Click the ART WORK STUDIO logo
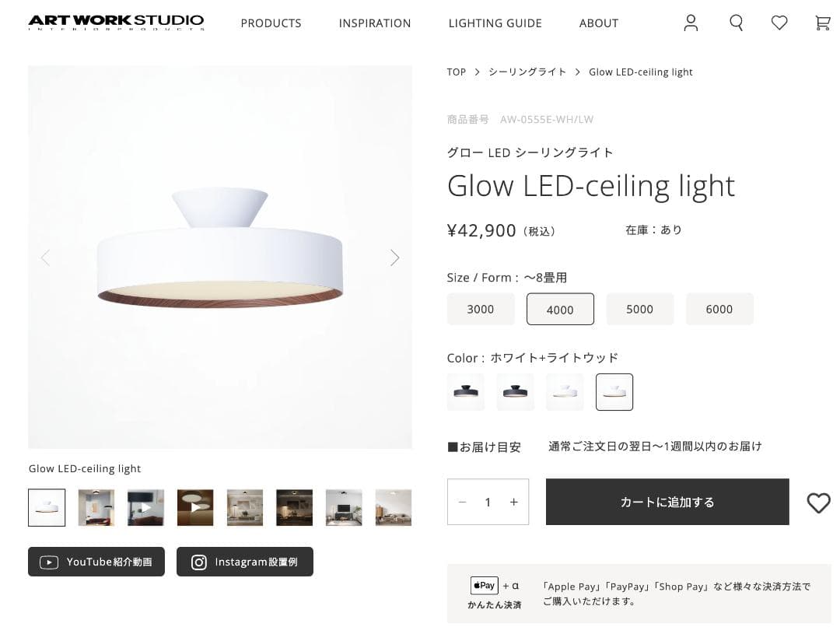This screenshot has width=840, height=634. coord(115,22)
